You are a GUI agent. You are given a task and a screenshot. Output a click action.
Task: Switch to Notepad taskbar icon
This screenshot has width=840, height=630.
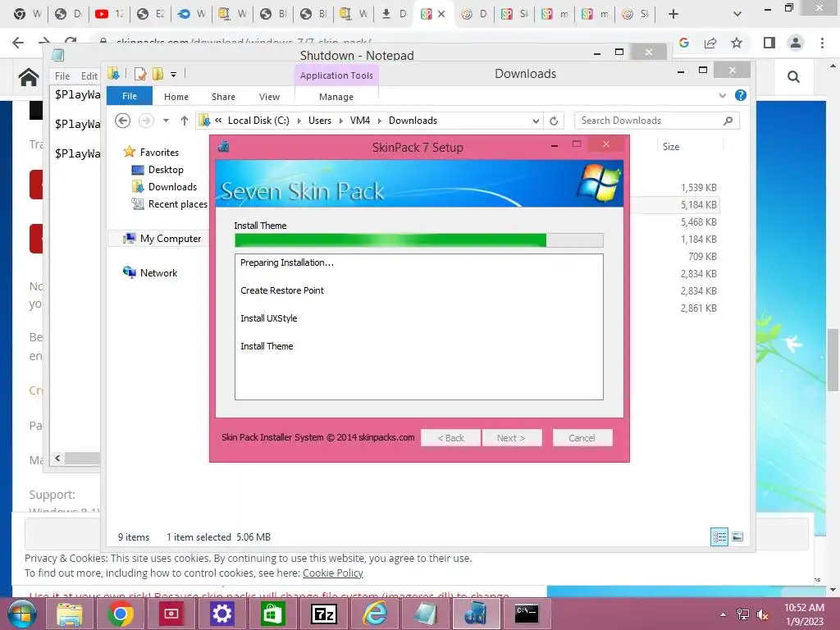[425, 614]
